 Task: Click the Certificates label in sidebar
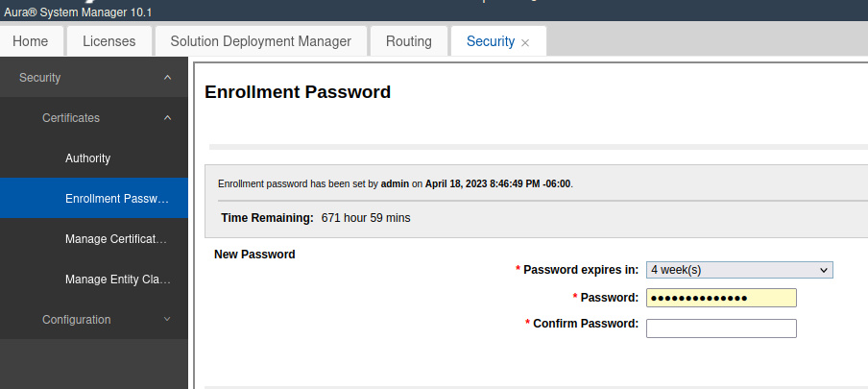(71, 118)
